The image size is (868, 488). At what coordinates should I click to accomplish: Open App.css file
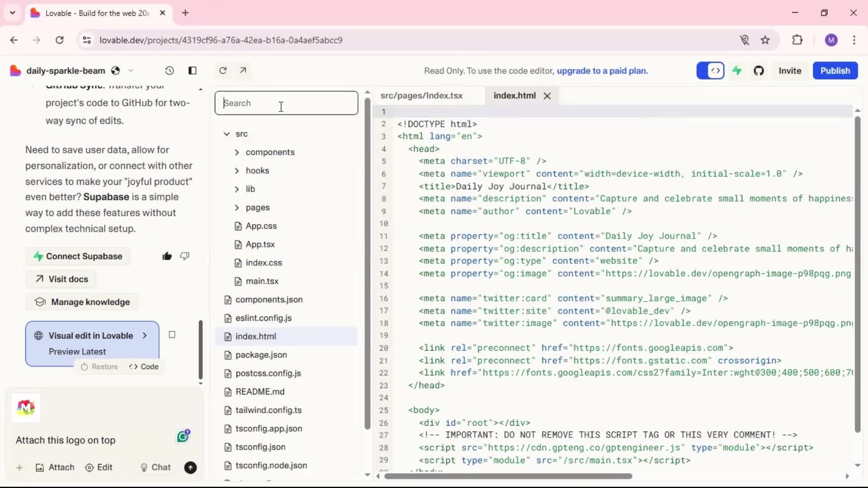[x=261, y=226]
